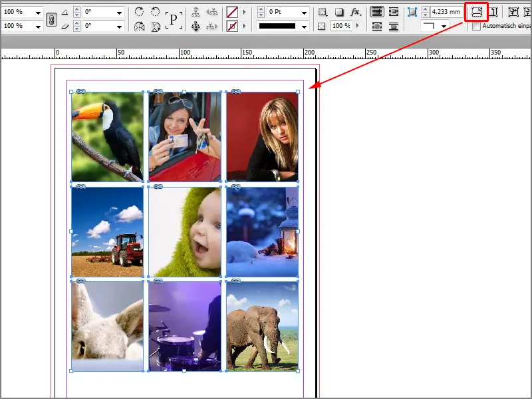Click the shear angle icon
The image size is (532, 399).
[65, 27]
